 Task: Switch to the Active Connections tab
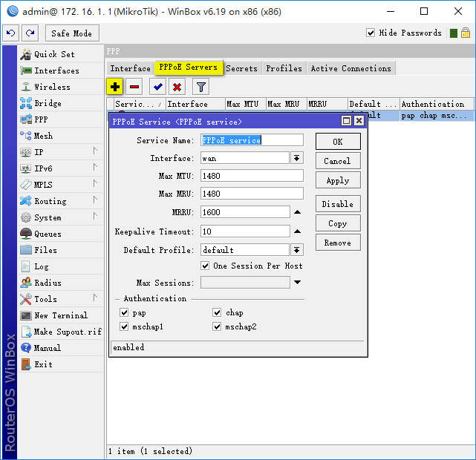tap(351, 68)
